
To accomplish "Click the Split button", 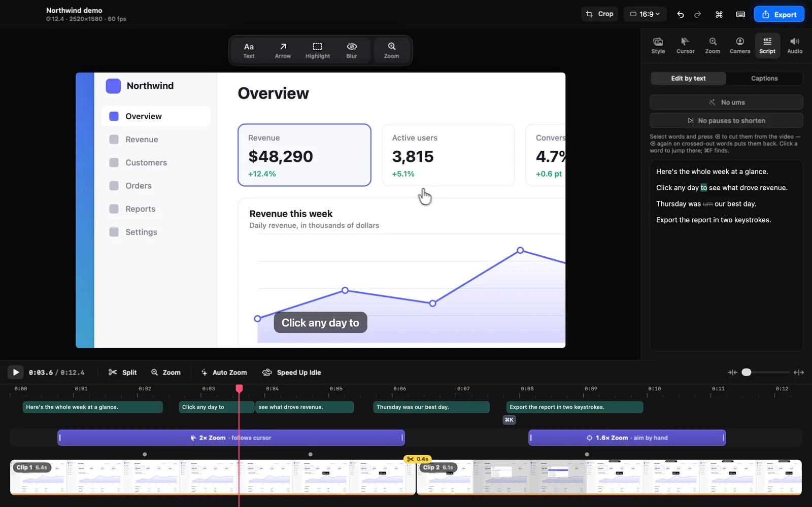I will click(123, 373).
